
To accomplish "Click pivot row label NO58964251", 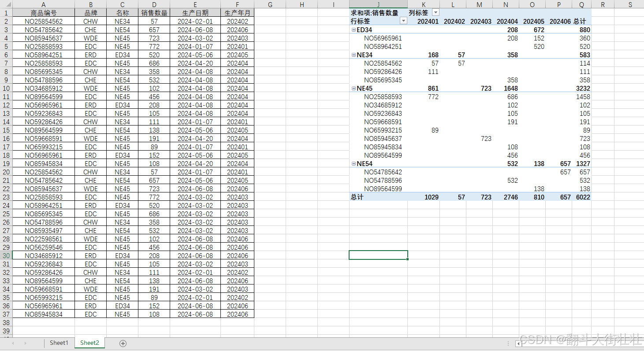I will click(x=383, y=47).
